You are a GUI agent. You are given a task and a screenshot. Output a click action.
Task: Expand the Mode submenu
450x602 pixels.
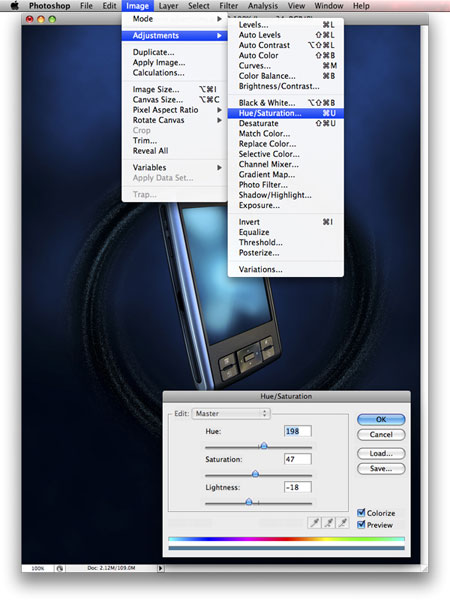[174, 19]
